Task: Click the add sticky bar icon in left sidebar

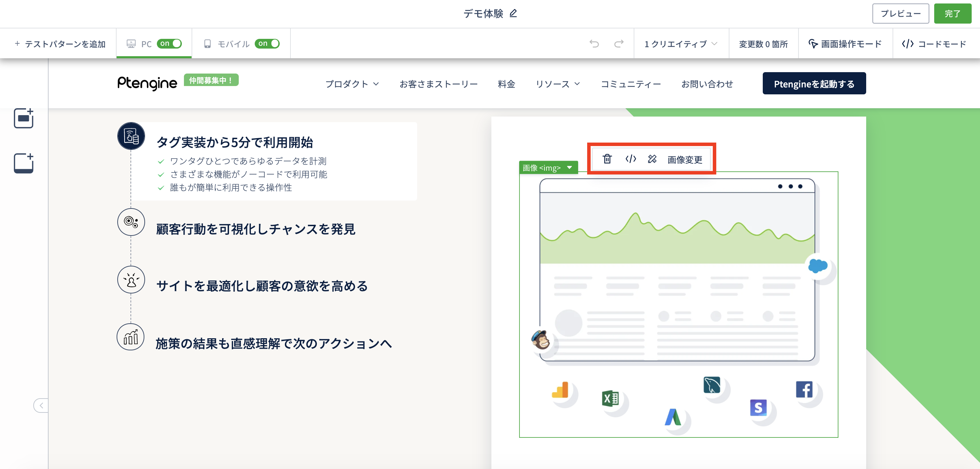Action: coord(24,163)
